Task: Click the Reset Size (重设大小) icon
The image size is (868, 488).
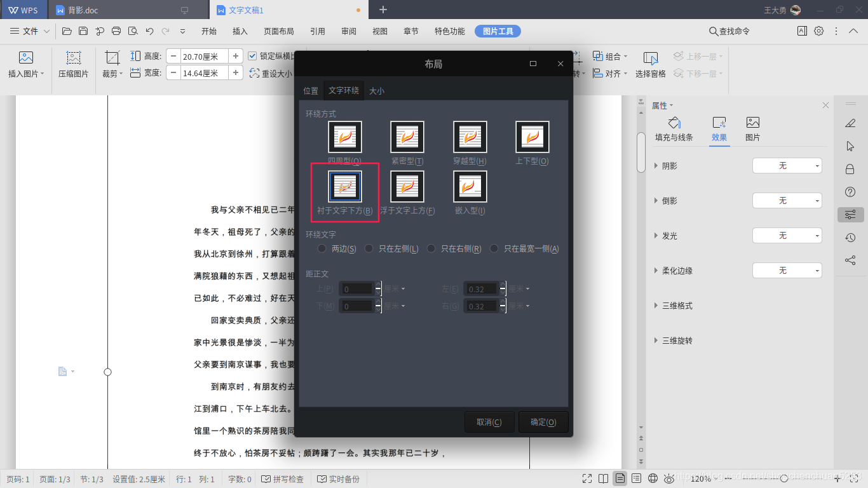Action: pyautogui.click(x=255, y=73)
